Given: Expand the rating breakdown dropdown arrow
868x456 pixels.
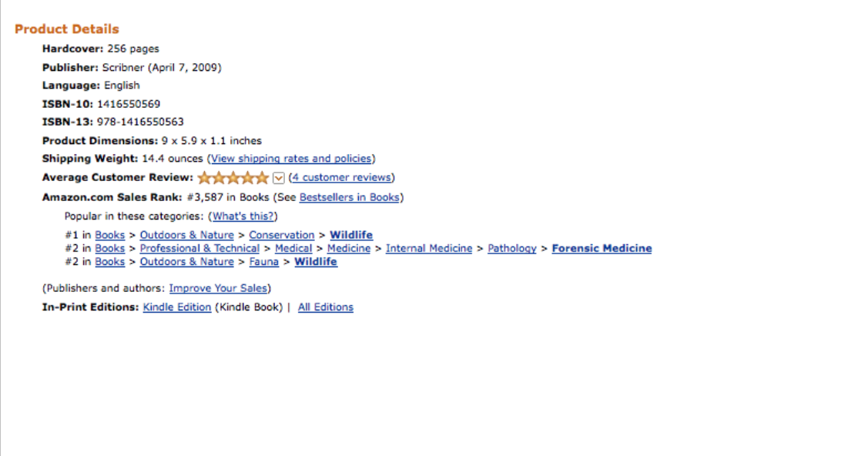Looking at the screenshot, I should (279, 178).
